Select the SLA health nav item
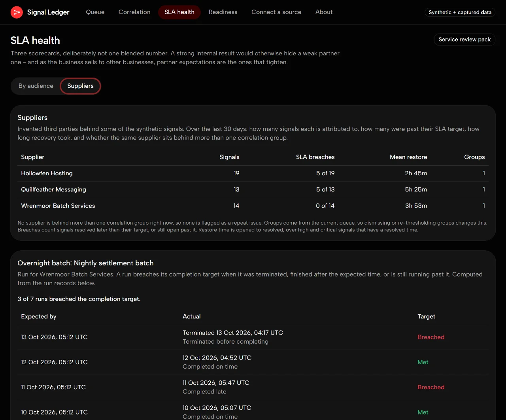 [179, 12]
